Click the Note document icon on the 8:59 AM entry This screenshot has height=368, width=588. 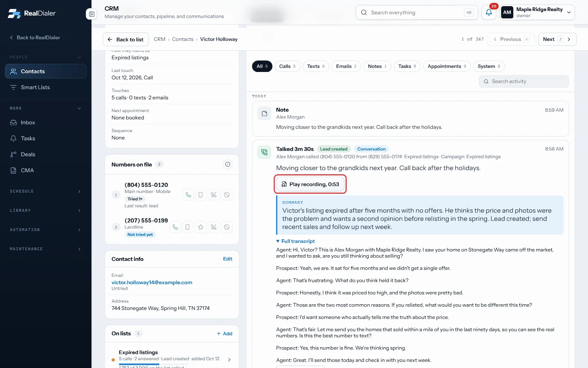264,114
